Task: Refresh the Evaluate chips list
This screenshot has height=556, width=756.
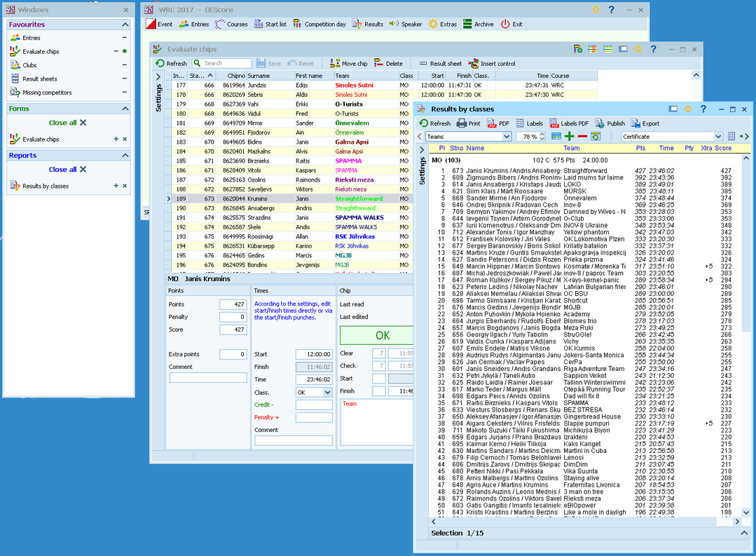Action: tap(171, 63)
